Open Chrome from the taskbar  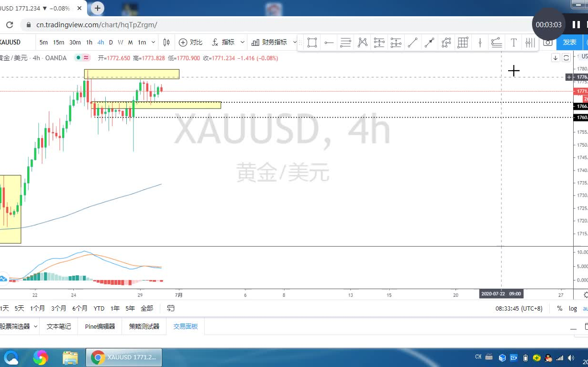[41, 357]
